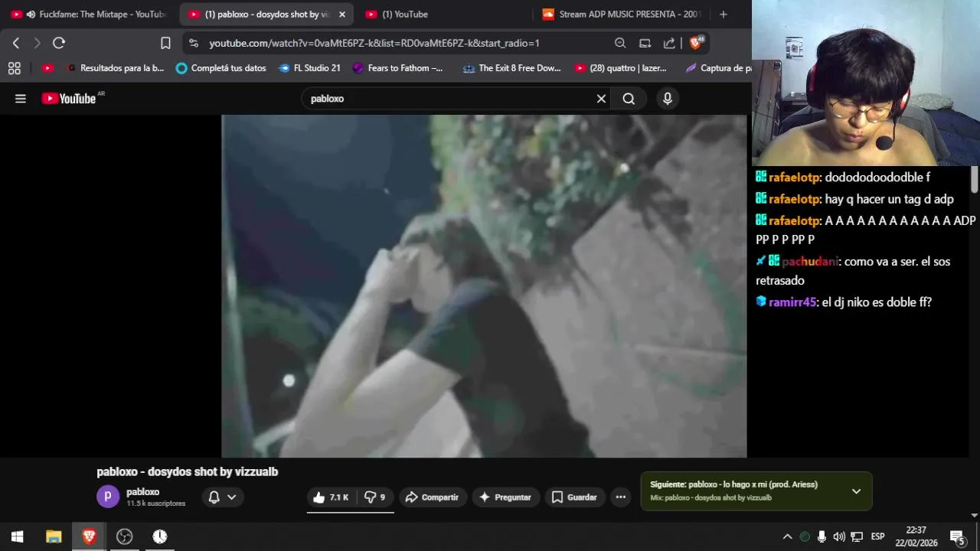This screenshot has height=551, width=980.
Task: Switch to Stream ADP MUSIC PRESENTA tab
Action: (x=622, y=15)
